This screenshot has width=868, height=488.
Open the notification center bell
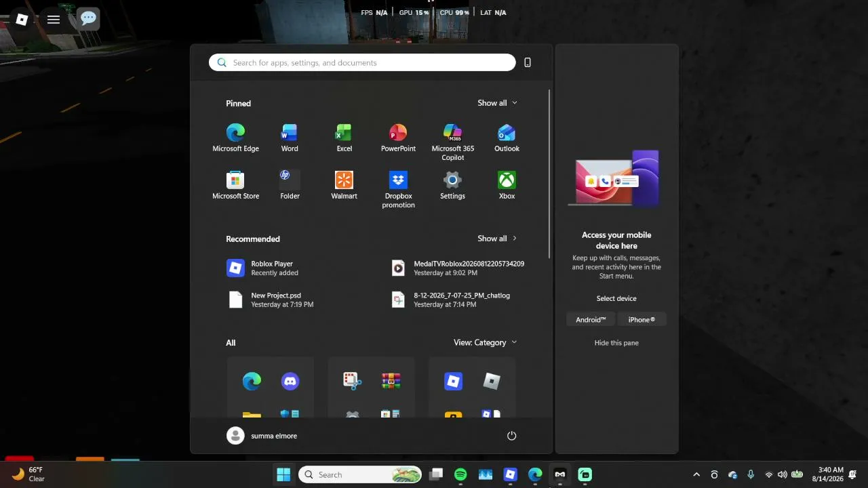pyautogui.click(x=852, y=474)
